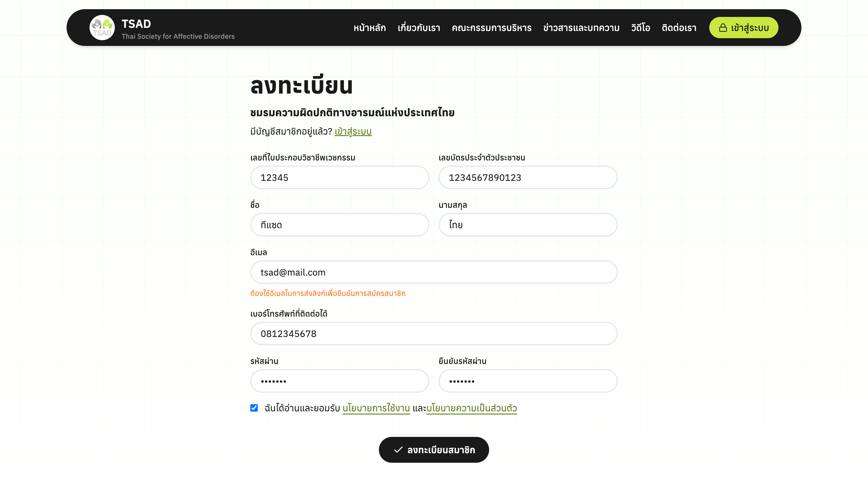Go to เกี่ยวกับเรา page
Screen dimensions: 868x492
tap(418, 28)
